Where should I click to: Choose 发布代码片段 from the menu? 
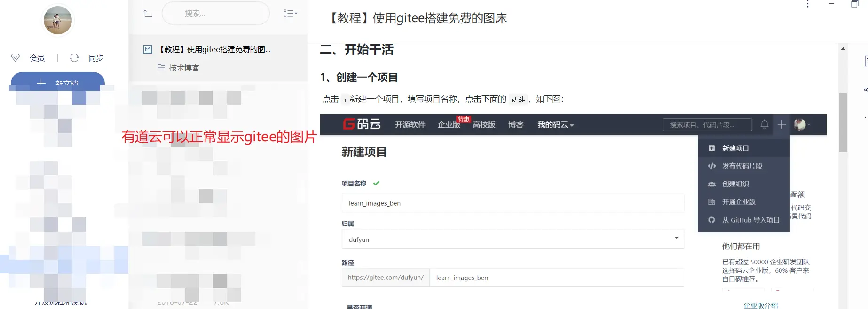744,166
